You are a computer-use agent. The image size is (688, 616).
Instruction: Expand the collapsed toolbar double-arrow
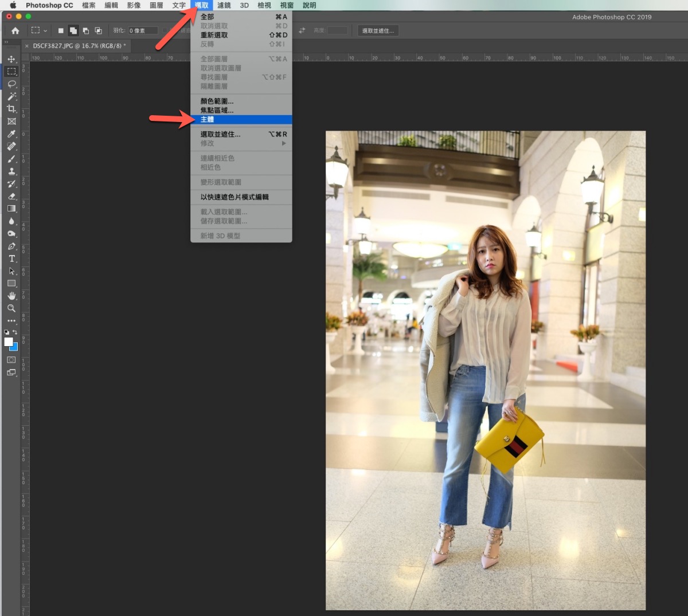pyautogui.click(x=6, y=42)
